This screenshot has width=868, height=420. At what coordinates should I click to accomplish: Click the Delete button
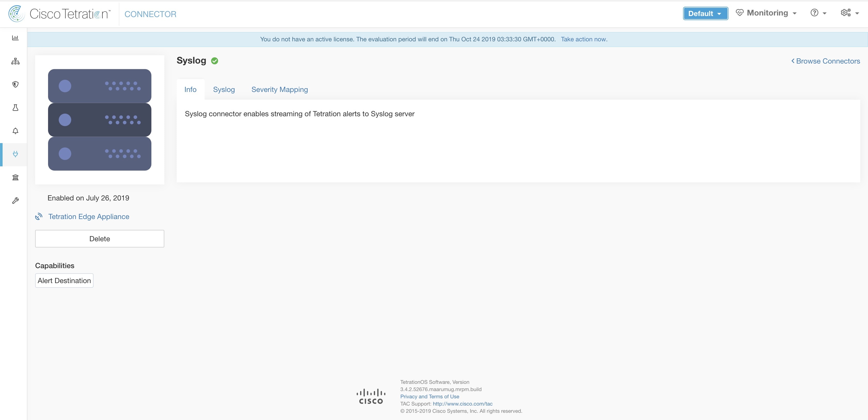(x=100, y=238)
